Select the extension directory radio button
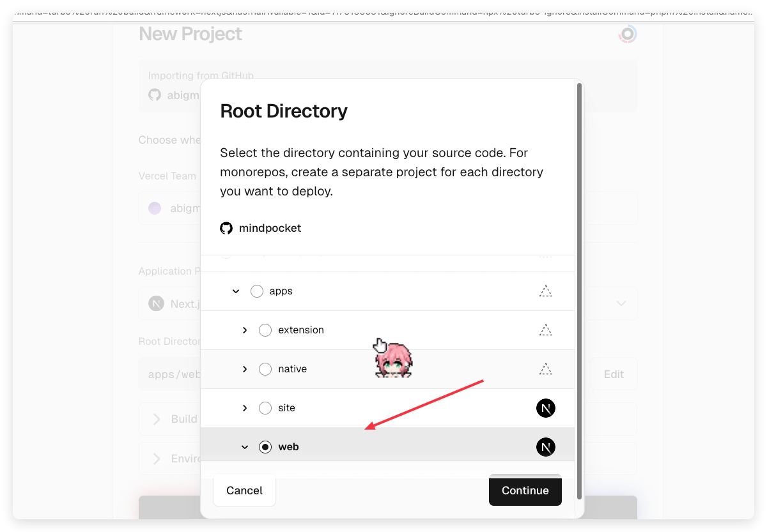Screen dimensions: 767x532 point(265,330)
